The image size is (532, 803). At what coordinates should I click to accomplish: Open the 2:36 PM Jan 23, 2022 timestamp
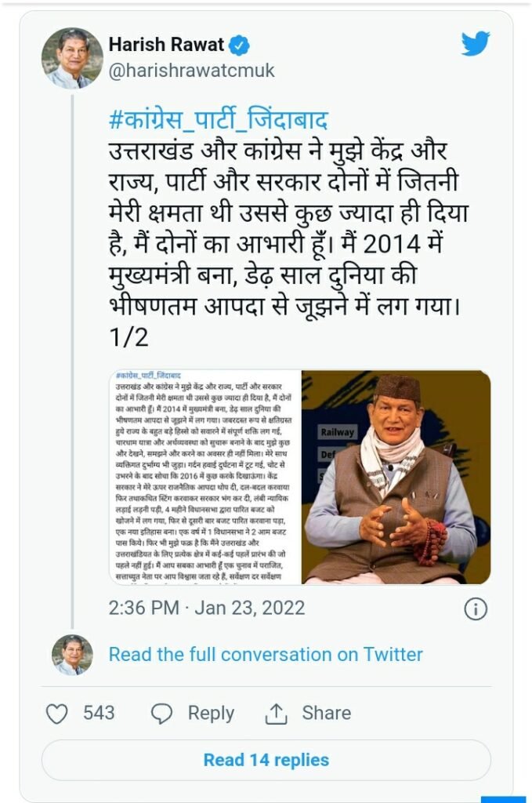coord(207,608)
